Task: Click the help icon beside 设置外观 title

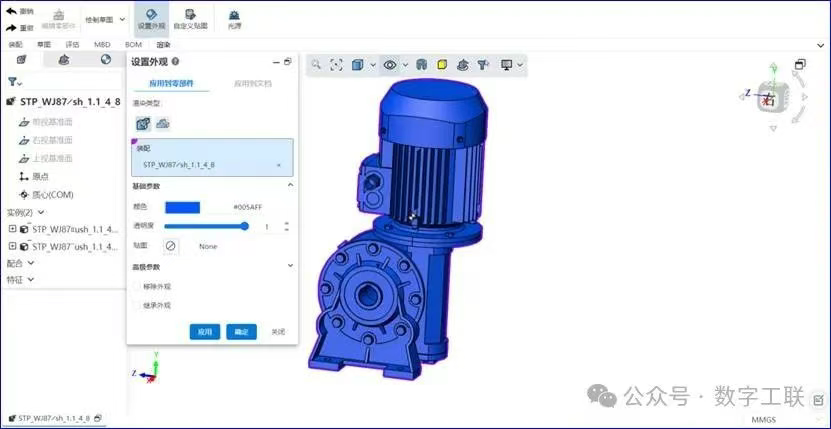Action: tap(175, 62)
